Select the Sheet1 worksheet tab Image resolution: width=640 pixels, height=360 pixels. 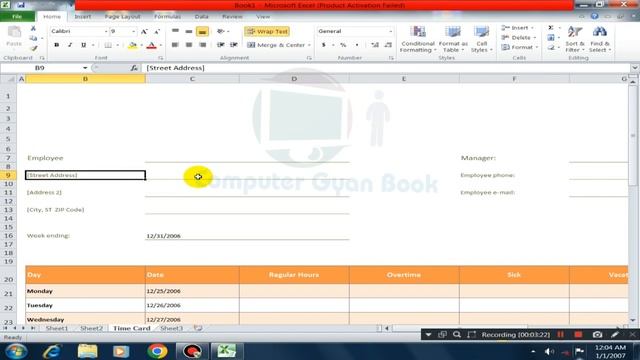pyautogui.click(x=57, y=328)
